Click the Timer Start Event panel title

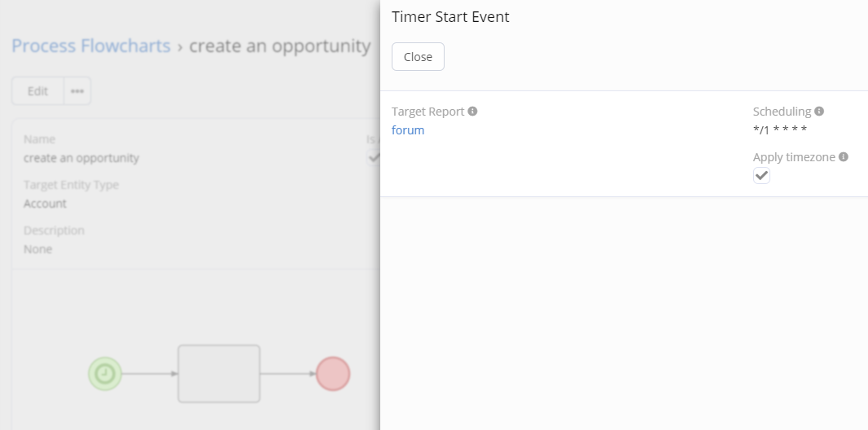point(450,17)
